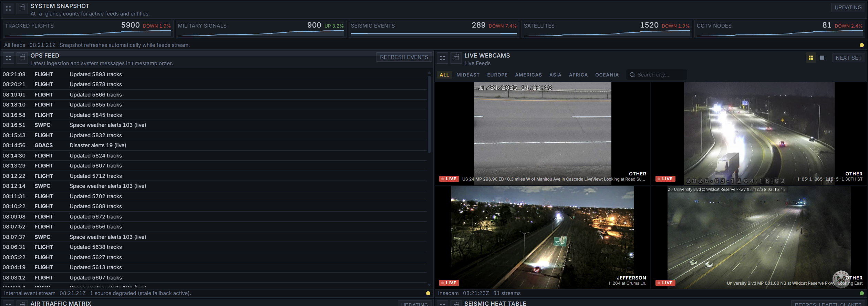Click LIVE badge on University Blvd webcam
The image size is (868, 306).
[665, 283]
